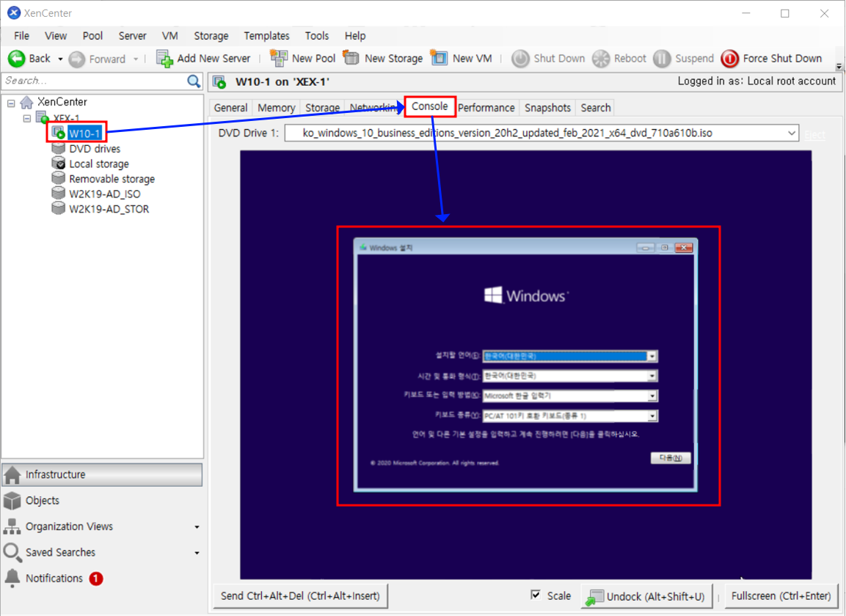Select the Local storage icon

click(x=58, y=163)
